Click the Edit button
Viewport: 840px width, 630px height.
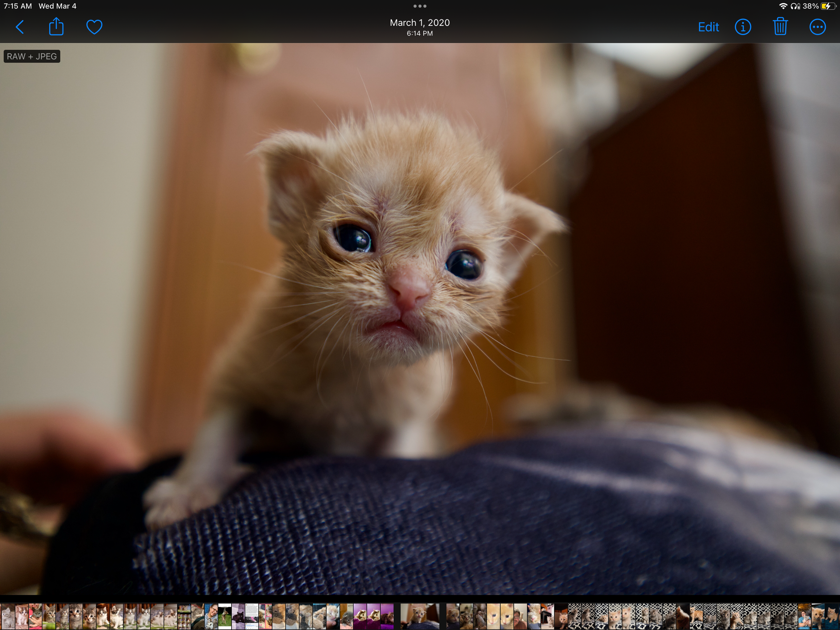(708, 27)
